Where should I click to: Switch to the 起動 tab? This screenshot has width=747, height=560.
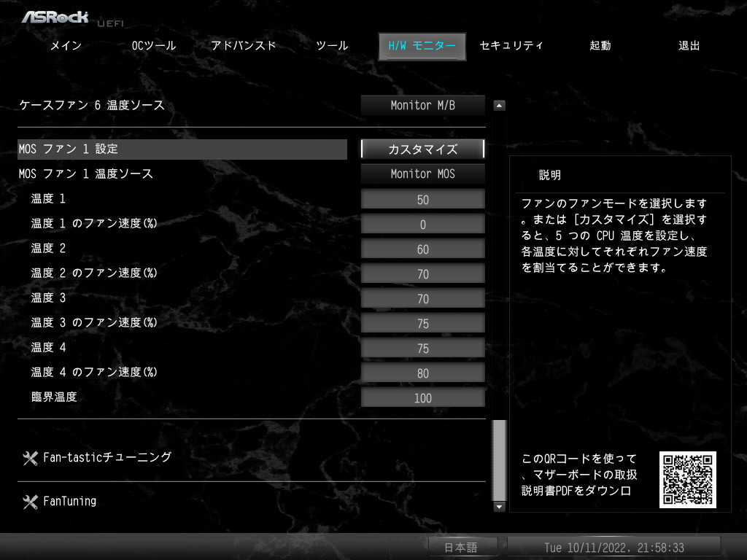click(x=600, y=46)
